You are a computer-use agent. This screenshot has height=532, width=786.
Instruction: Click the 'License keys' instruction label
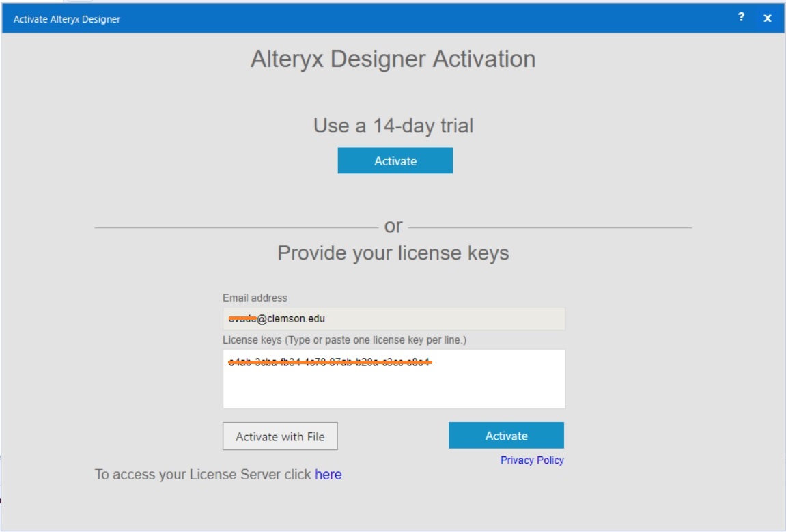(344, 340)
